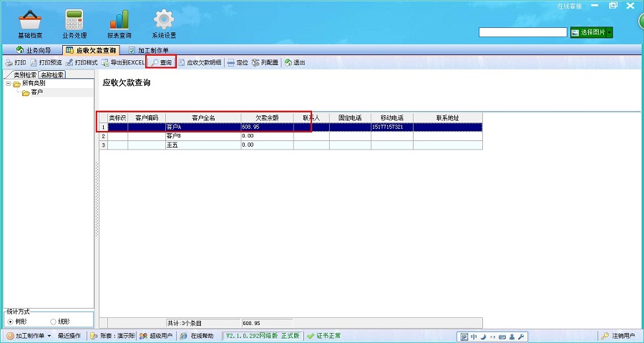Click the 打印 printer toolbar icon
The height and width of the screenshot is (343, 644).
(15, 63)
